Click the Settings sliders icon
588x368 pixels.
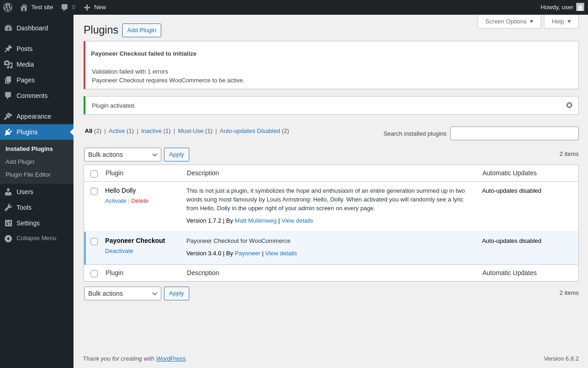[8, 223]
